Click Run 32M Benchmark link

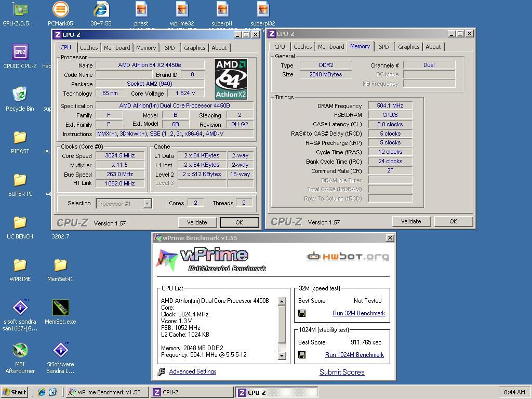(x=358, y=313)
